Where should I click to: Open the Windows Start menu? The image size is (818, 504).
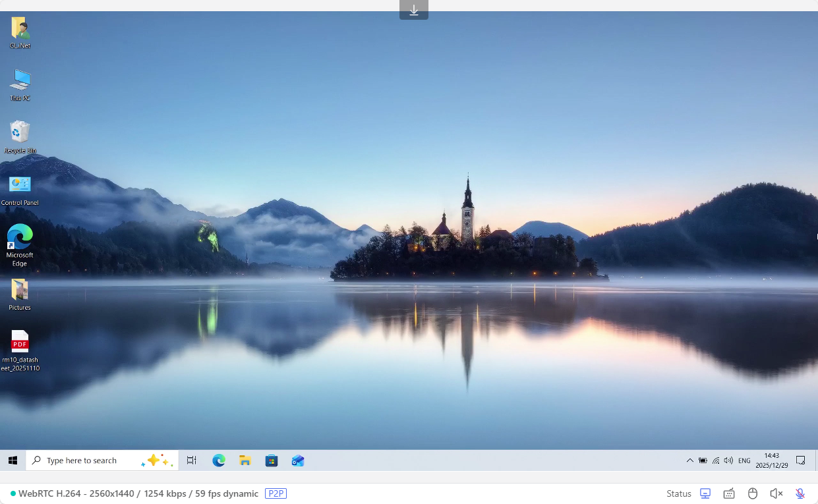pyautogui.click(x=13, y=461)
